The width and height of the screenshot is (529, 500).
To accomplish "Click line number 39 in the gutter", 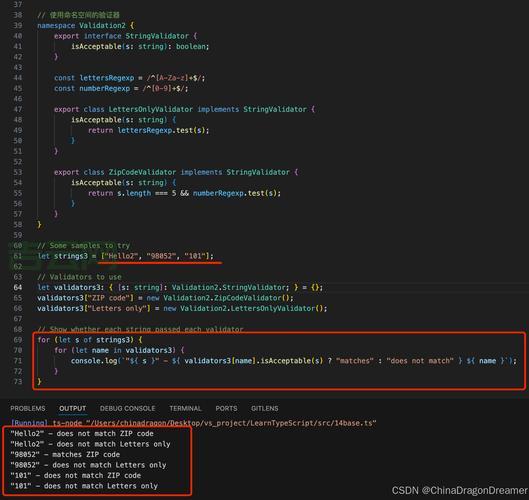I will tap(18, 25).
